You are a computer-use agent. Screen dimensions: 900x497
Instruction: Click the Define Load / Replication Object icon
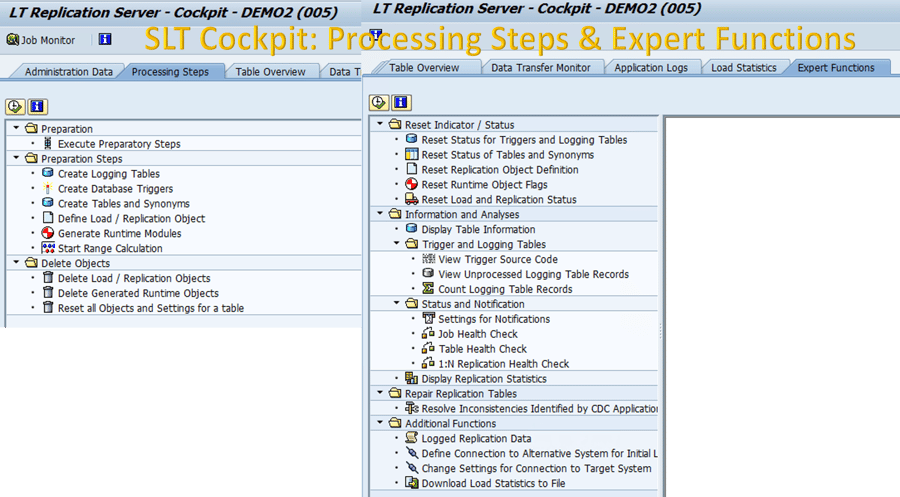click(48, 218)
